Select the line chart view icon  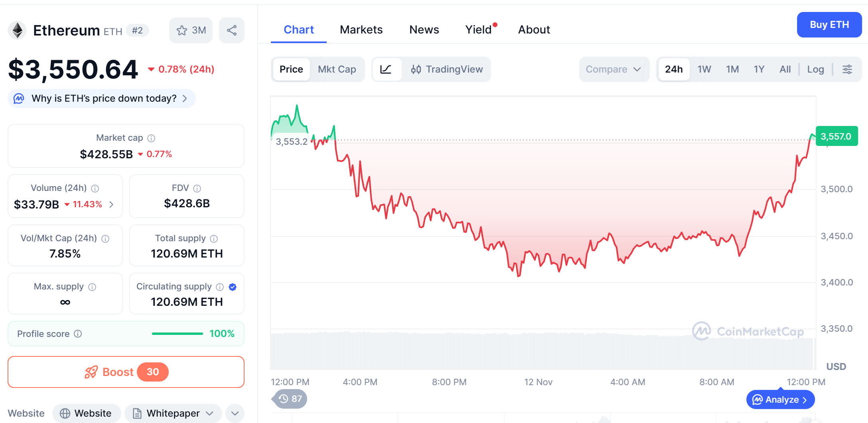click(386, 69)
